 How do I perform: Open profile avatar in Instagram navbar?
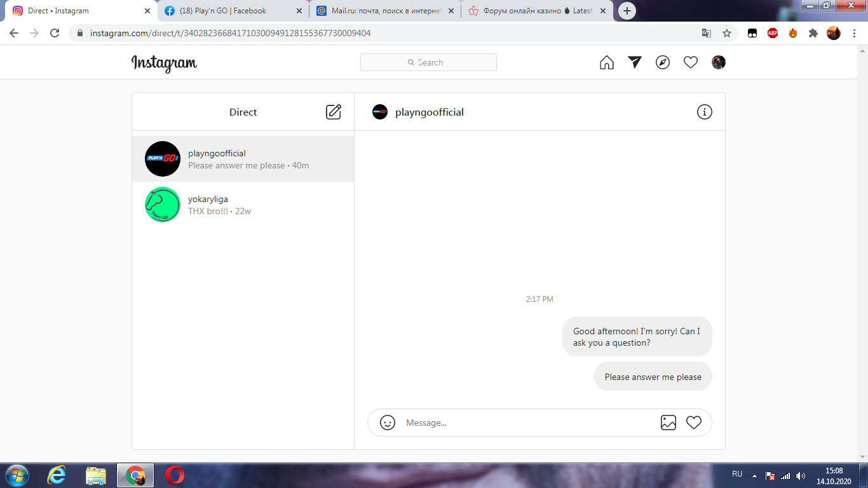(719, 62)
